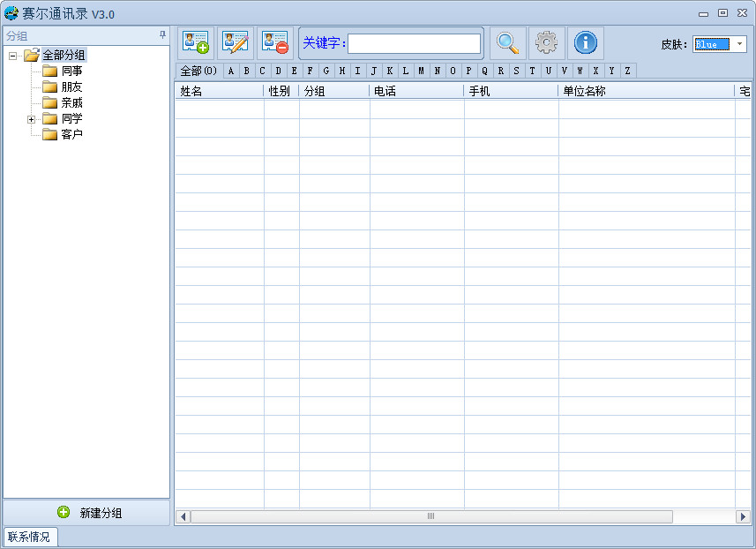
Task: Sort by the 性别 column header
Action: [x=281, y=91]
